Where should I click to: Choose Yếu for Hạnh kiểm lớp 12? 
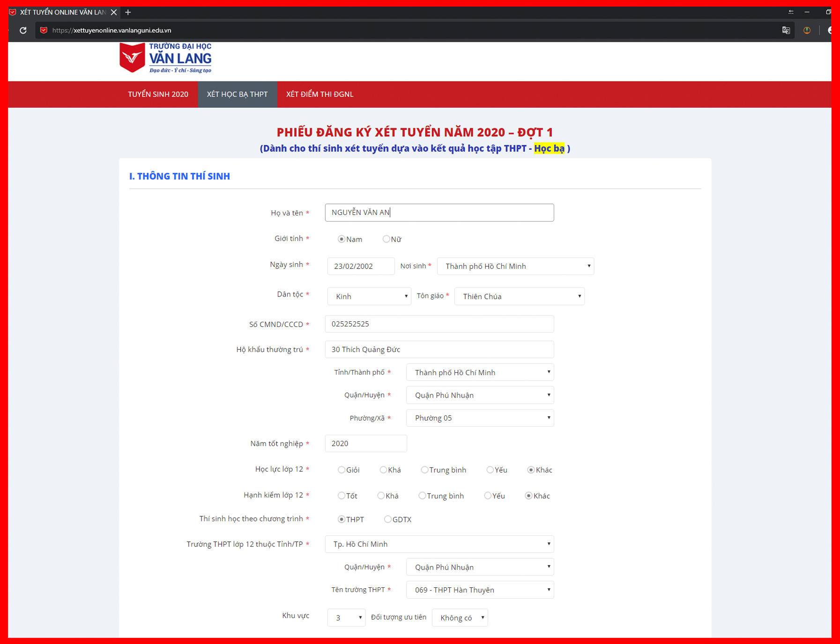[x=488, y=496]
